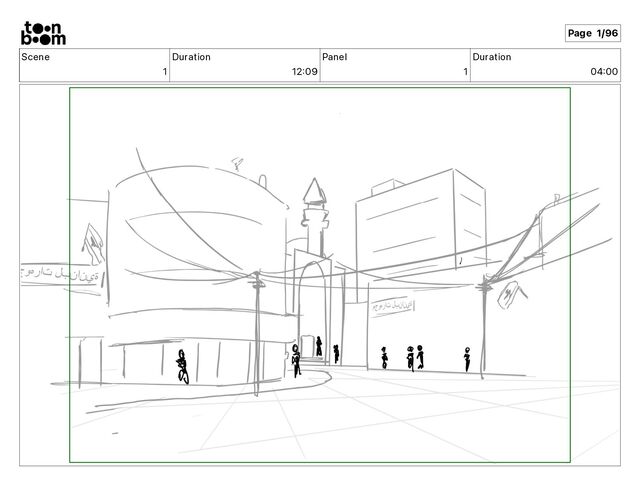Image resolution: width=640 pixels, height=495 pixels.
Task: Click the scene duration 12:09 value
Action: coord(304,72)
